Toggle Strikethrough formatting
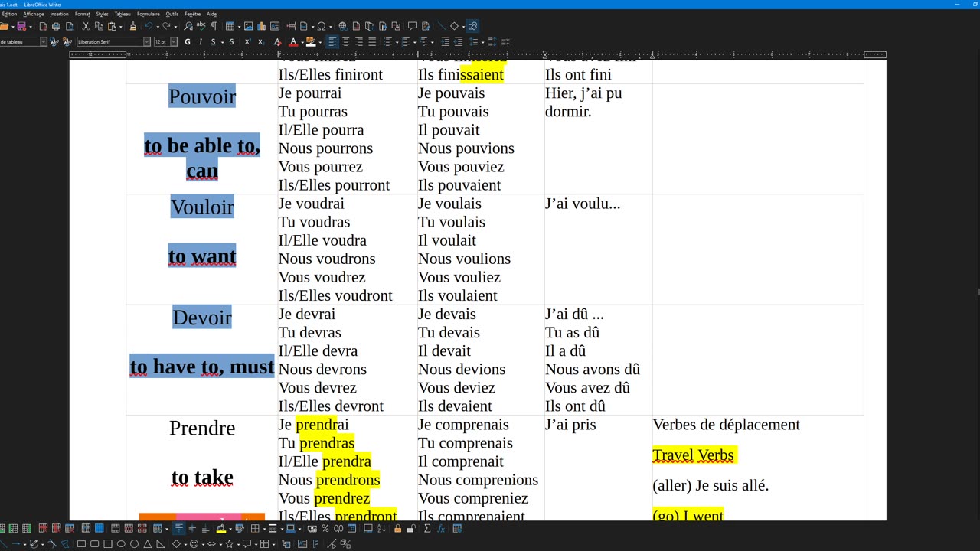 [x=231, y=41]
